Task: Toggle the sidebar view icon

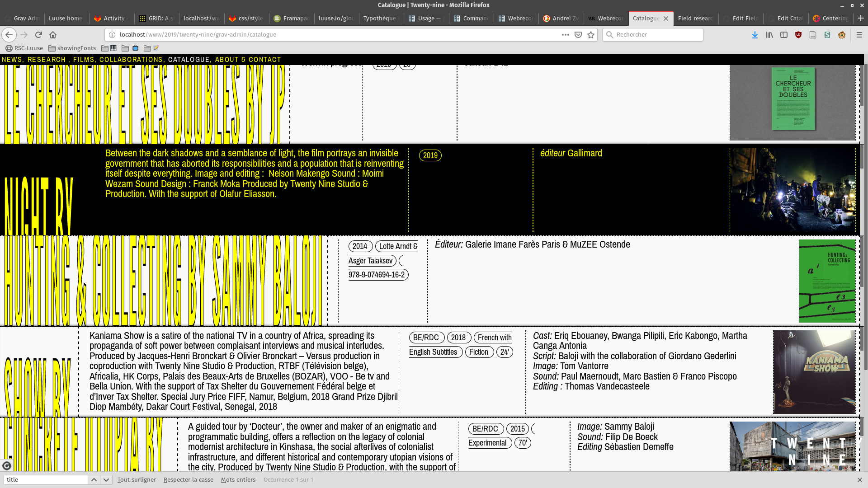Action: point(784,35)
